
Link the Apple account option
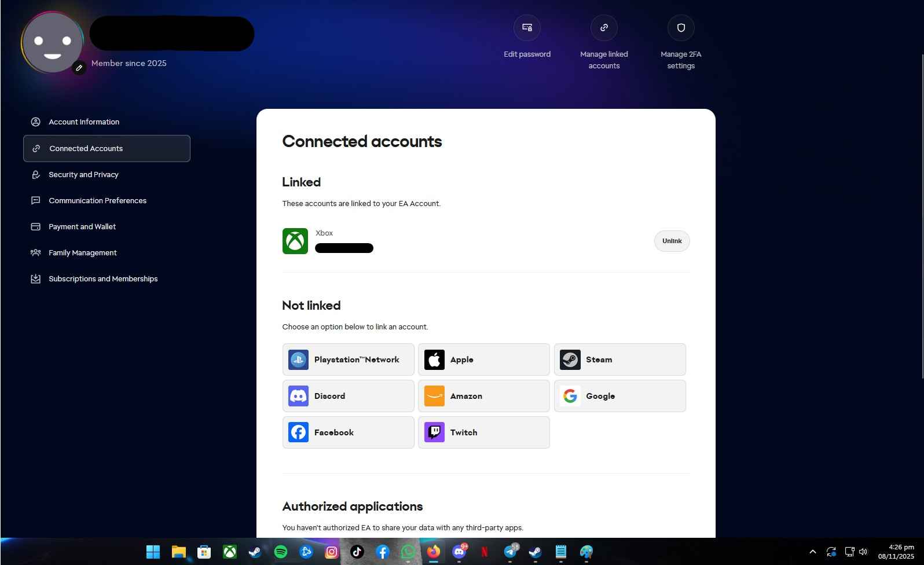pos(483,359)
